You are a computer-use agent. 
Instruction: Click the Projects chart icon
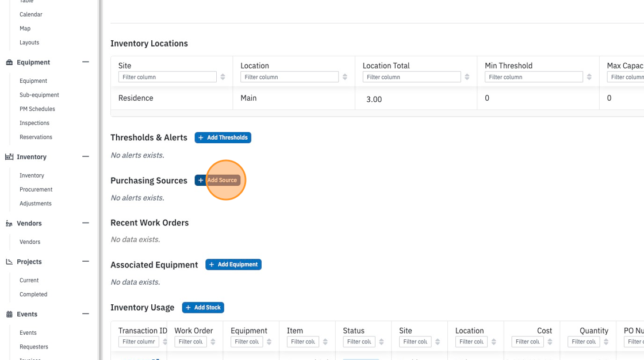9,262
